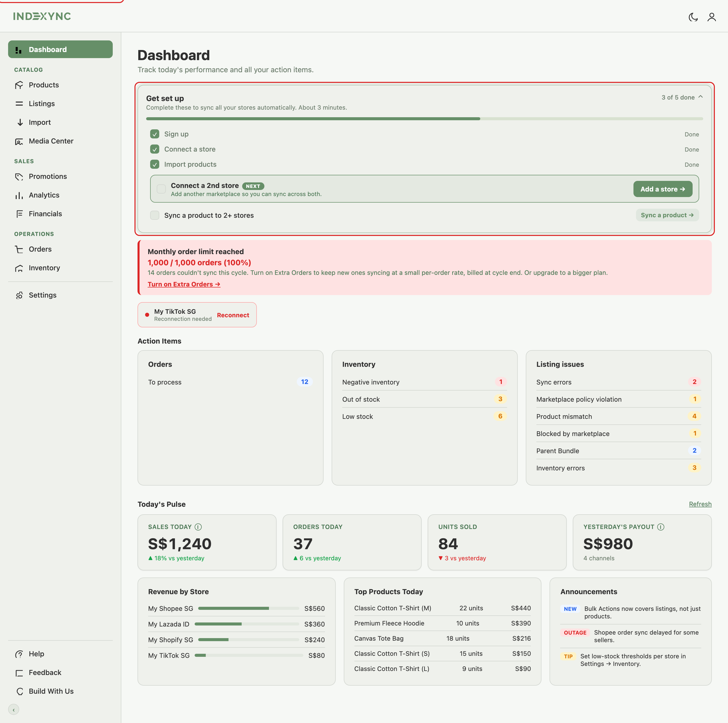The height and width of the screenshot is (723, 728).
Task: Click the Products box icon in sidebar
Action: 19,85
